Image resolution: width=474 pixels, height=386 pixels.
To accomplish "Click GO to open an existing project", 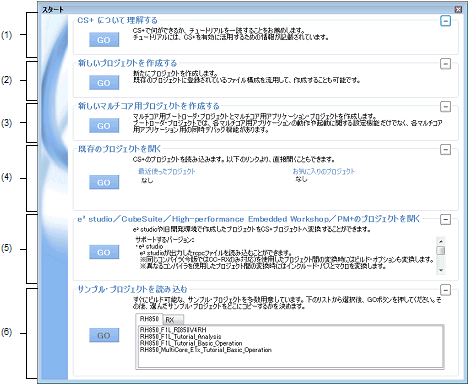I will [104, 182].
